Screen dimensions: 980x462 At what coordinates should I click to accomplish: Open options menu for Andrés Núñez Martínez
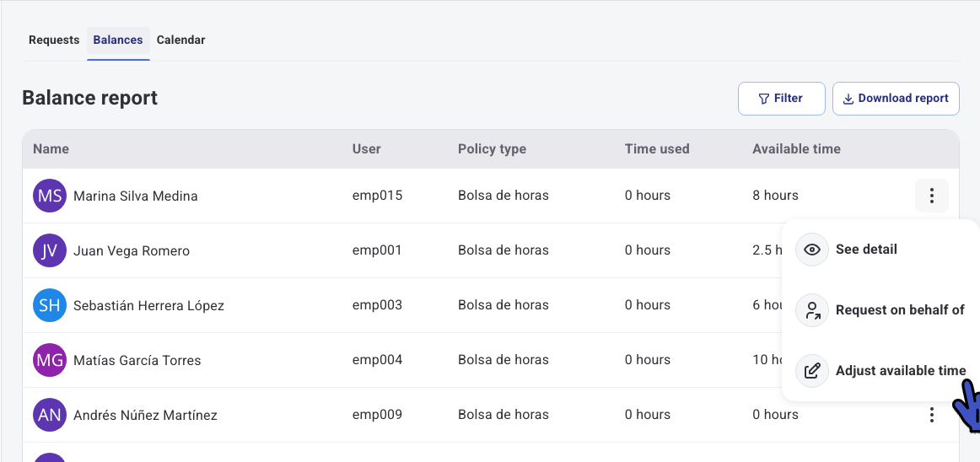931,415
